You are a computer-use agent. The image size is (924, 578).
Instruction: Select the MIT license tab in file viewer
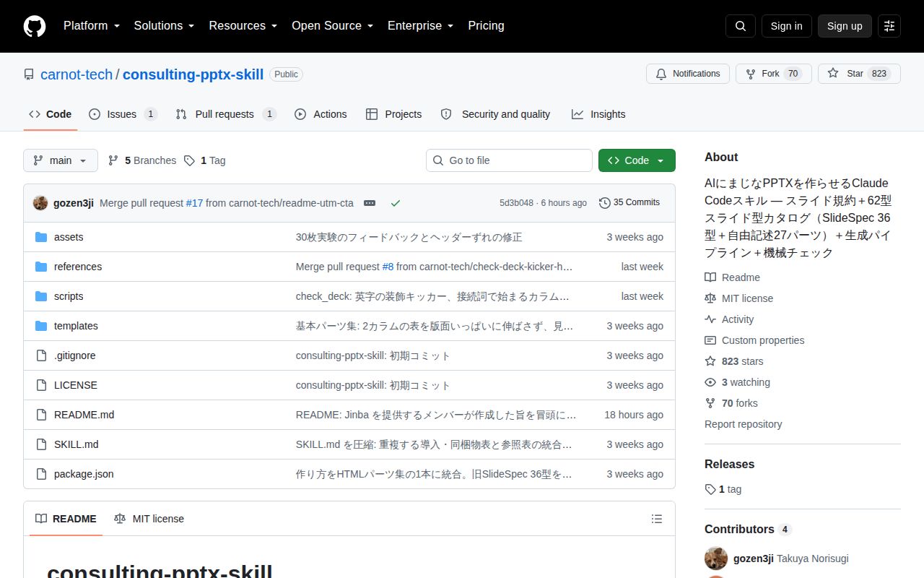(149, 519)
